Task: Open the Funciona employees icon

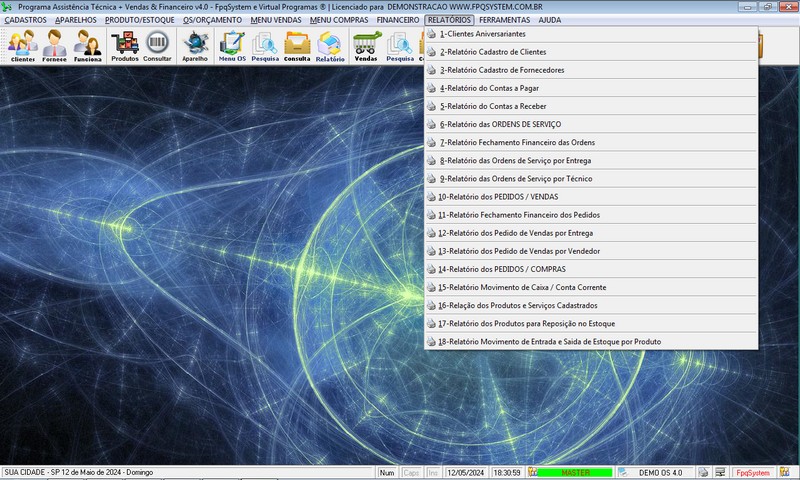Action: (x=87, y=45)
